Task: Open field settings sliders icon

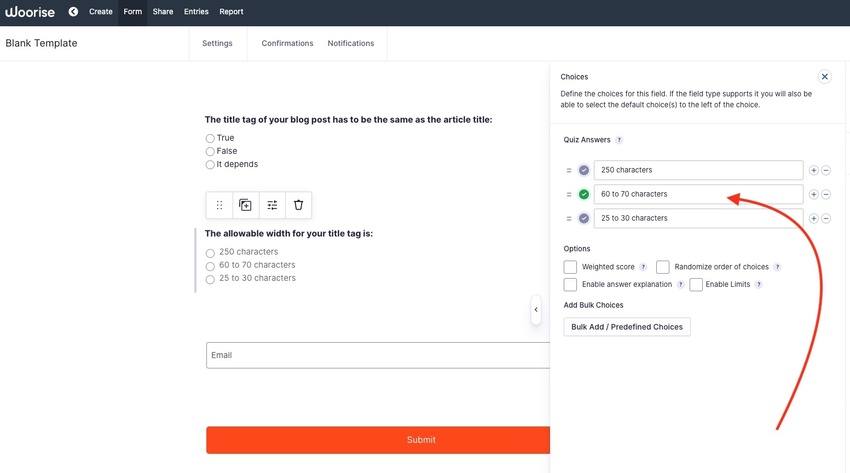Action: coord(272,205)
